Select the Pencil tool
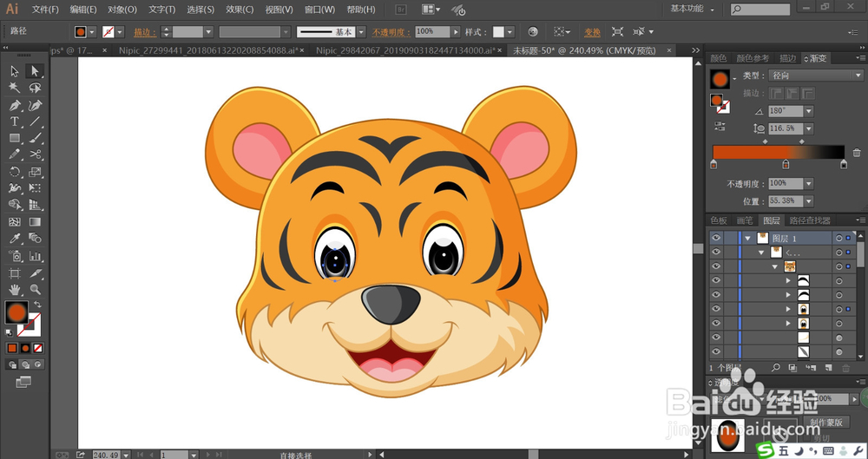Viewport: 868px width, 459px height. [15, 154]
